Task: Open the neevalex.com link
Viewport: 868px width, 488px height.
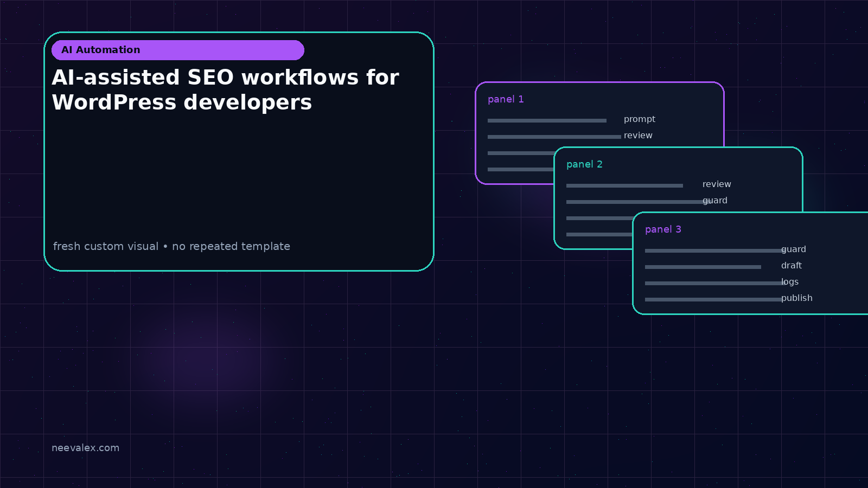Action: [85, 448]
